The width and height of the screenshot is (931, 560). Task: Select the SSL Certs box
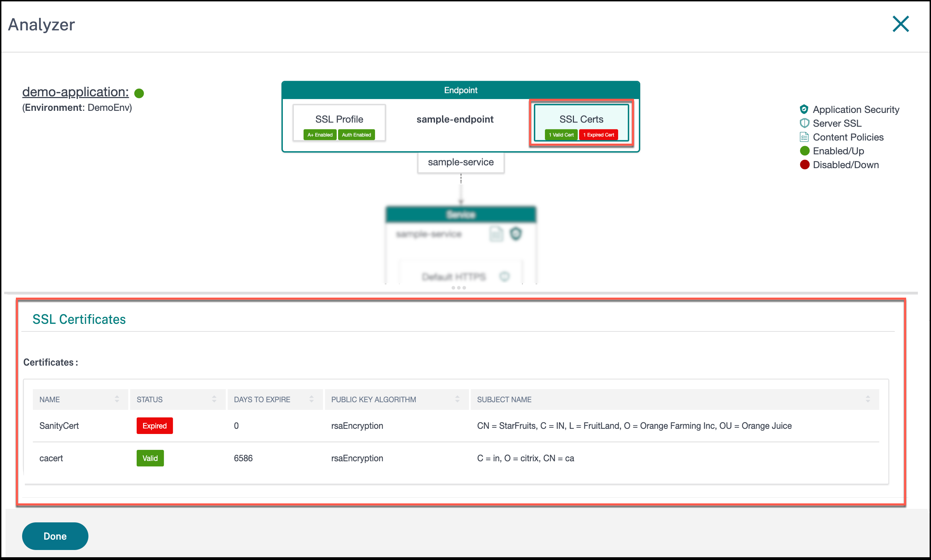581,123
